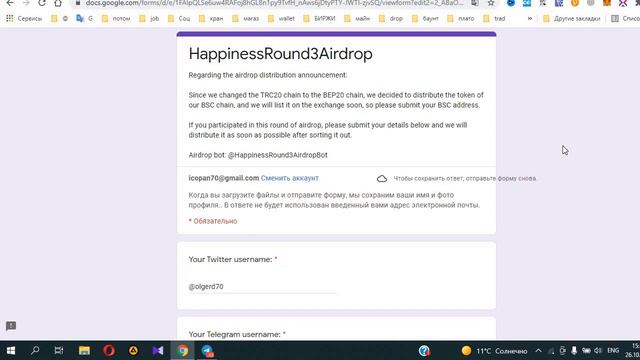Open the майн bookmark folder
Viewport: 640px width, 360px height.
tap(357, 18)
